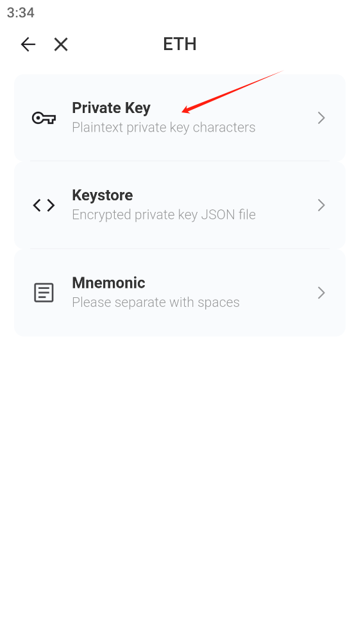Click 'Encrypted private key JSON file' subtitle

[x=164, y=214]
